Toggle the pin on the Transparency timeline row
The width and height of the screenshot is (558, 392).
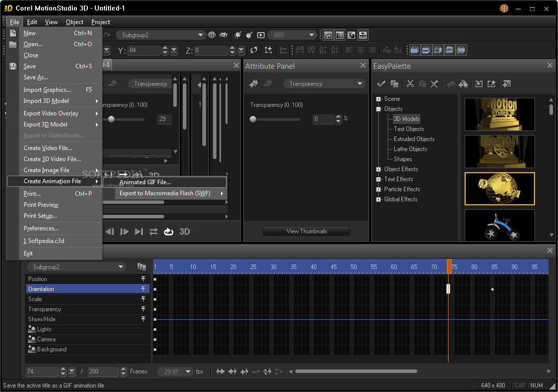(144, 309)
